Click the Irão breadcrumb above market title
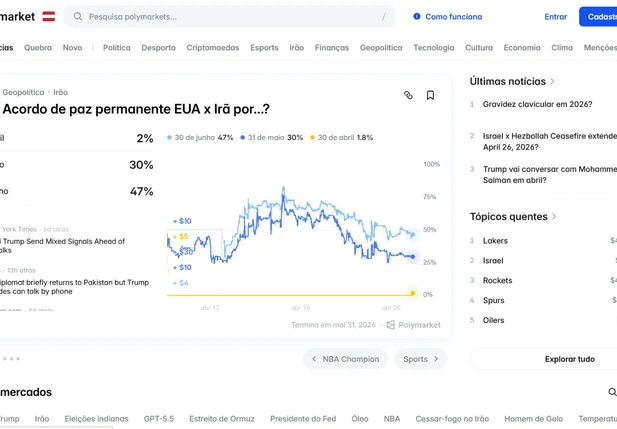The height and width of the screenshot is (429, 617). [61, 92]
